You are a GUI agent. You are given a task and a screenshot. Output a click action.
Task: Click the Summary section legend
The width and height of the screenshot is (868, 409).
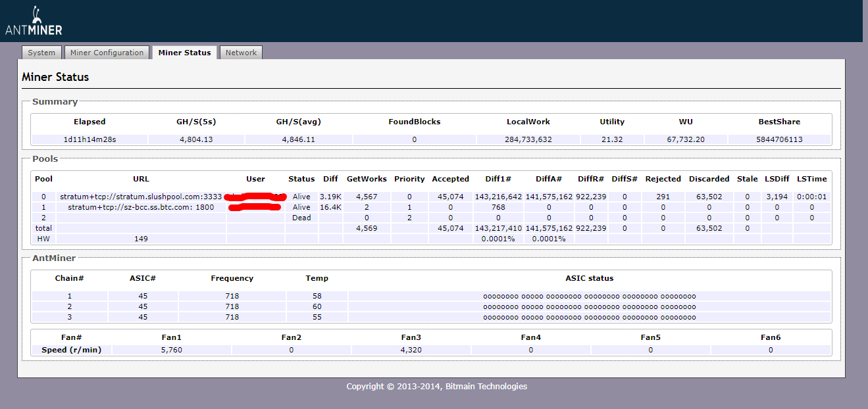coord(55,102)
